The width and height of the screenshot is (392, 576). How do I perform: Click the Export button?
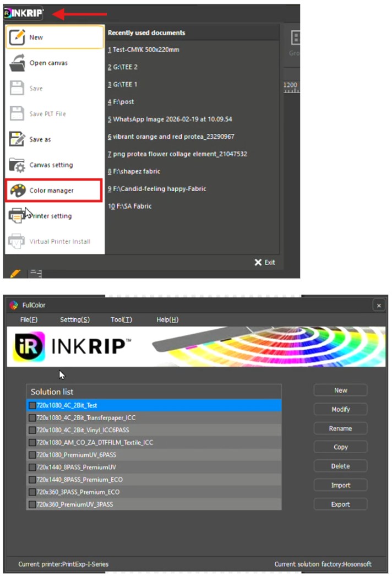click(341, 504)
